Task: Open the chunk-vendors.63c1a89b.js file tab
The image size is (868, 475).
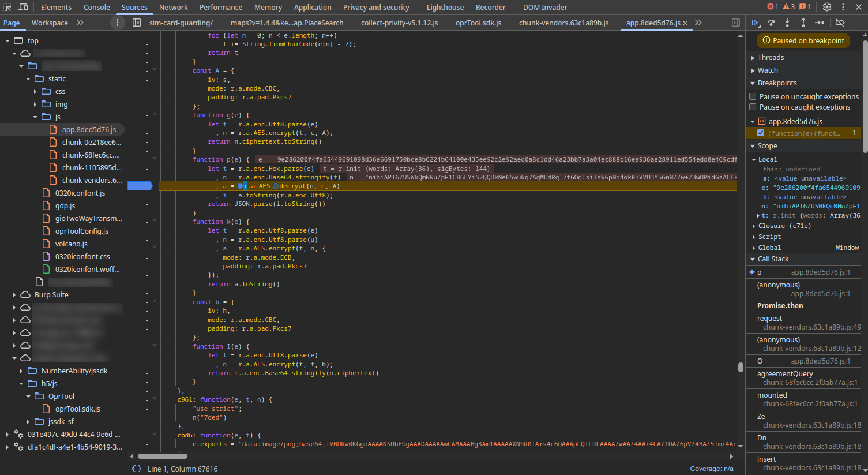Action: [563, 23]
